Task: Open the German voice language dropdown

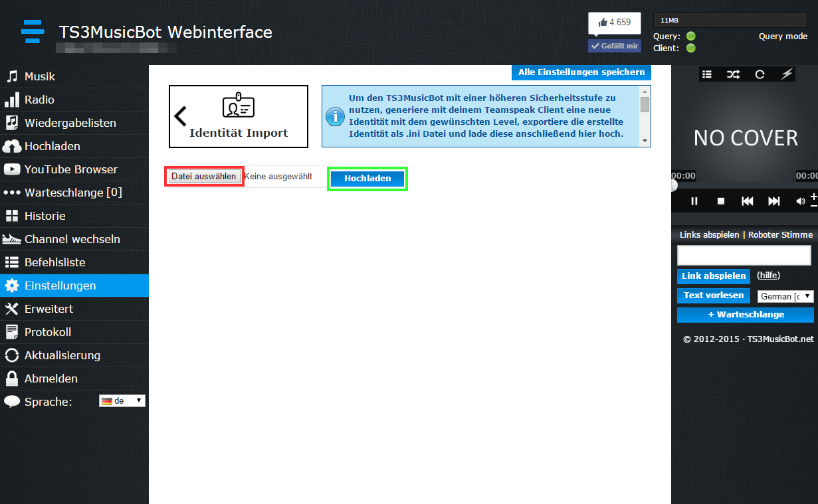Action: 785,297
